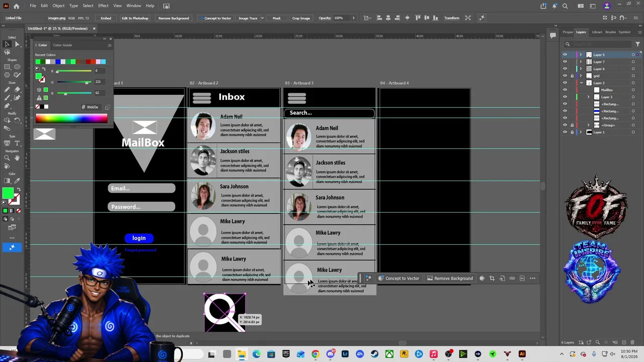
Task: Hide Layer 5 with its eye icon
Action: point(565,55)
